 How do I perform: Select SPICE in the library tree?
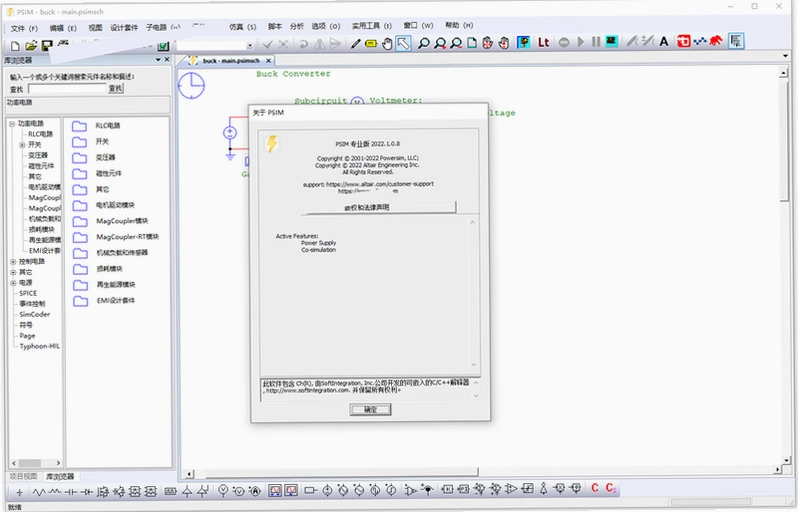click(28, 293)
